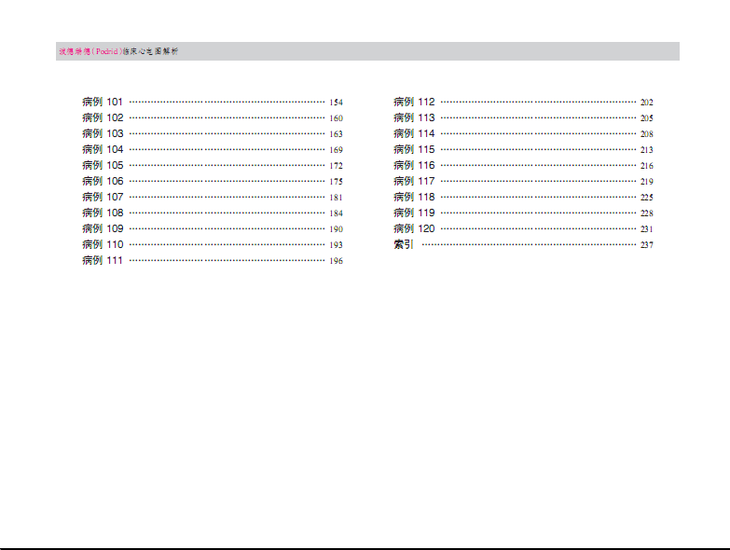Jump to the 病例 111 entry

(102, 261)
